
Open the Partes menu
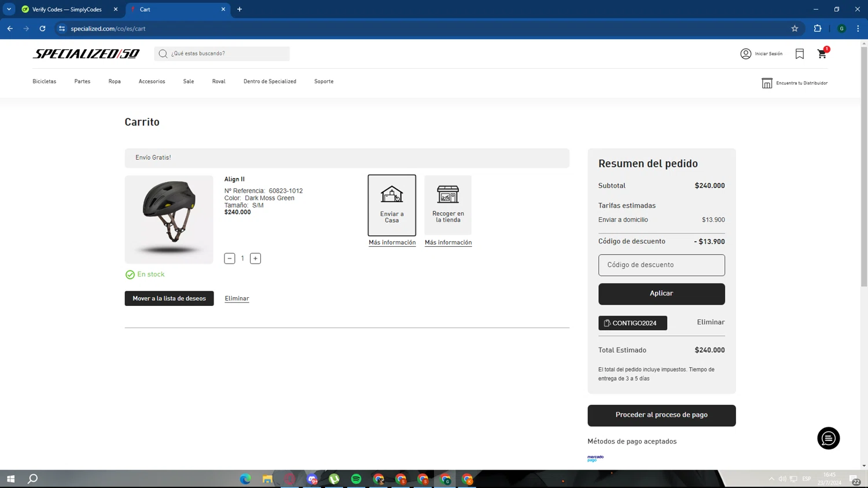point(82,82)
